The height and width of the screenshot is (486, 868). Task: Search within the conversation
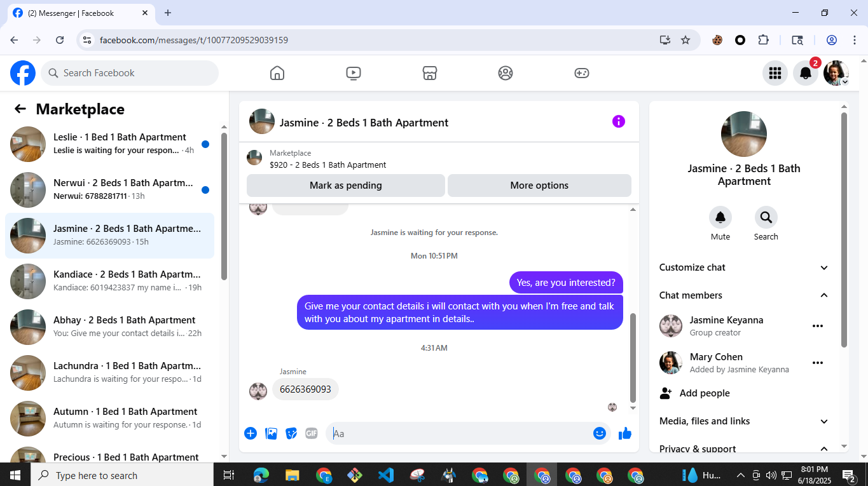(766, 217)
